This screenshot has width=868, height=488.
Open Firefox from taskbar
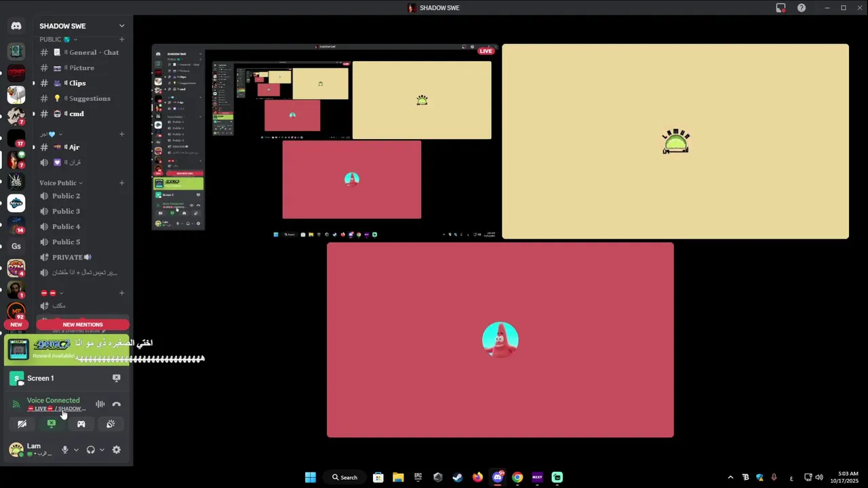(x=478, y=477)
